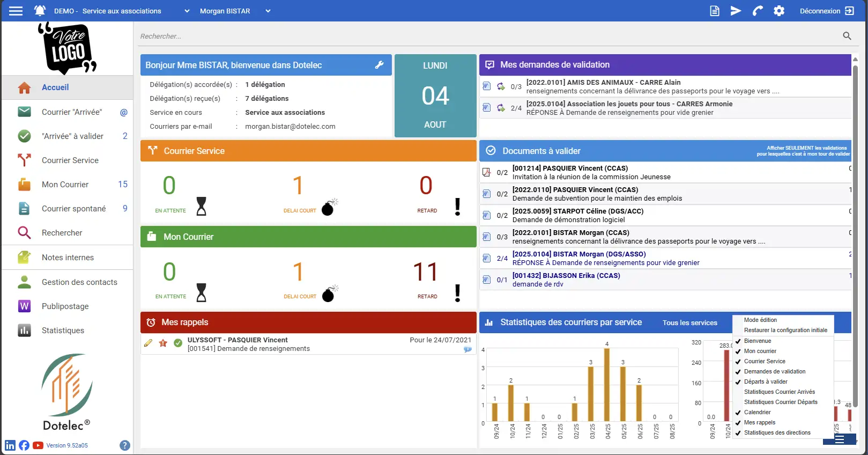Click the phone call icon in header
Image resolution: width=868 pixels, height=455 pixels.
pyautogui.click(x=758, y=11)
